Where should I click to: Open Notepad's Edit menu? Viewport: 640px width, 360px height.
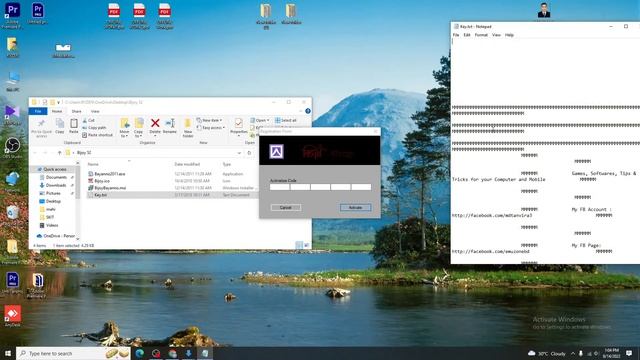[467, 35]
